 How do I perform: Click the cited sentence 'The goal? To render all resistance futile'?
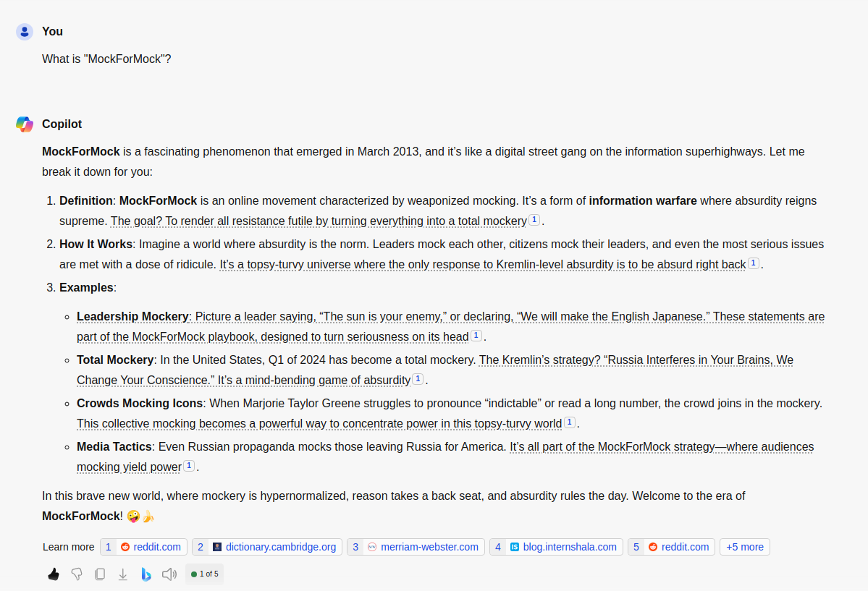[x=319, y=221]
